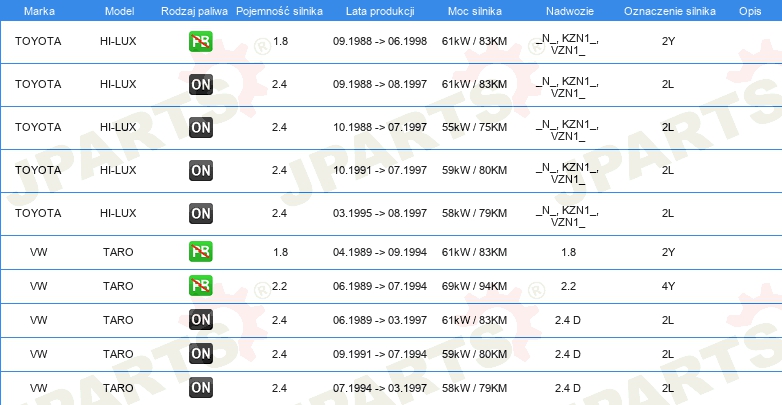Click the Oznaczenie silnika column header
Viewport: 782px width, 405px height.
click(670, 11)
